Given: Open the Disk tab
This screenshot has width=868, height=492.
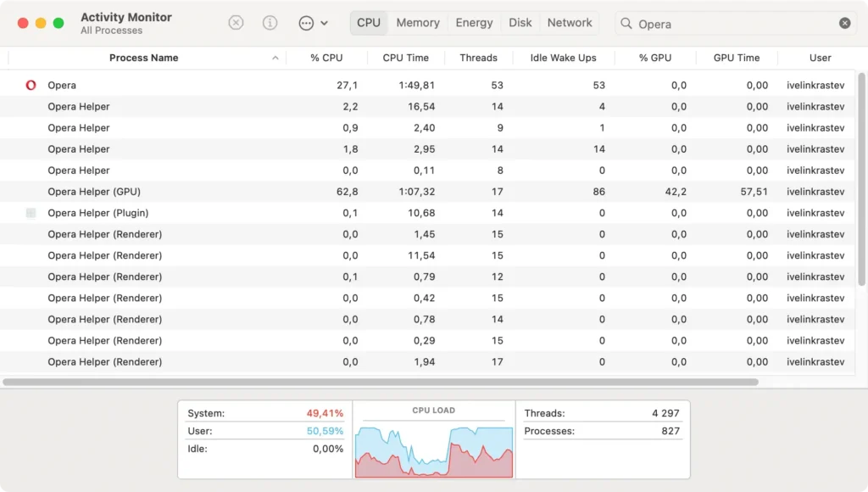Looking at the screenshot, I should coord(520,23).
